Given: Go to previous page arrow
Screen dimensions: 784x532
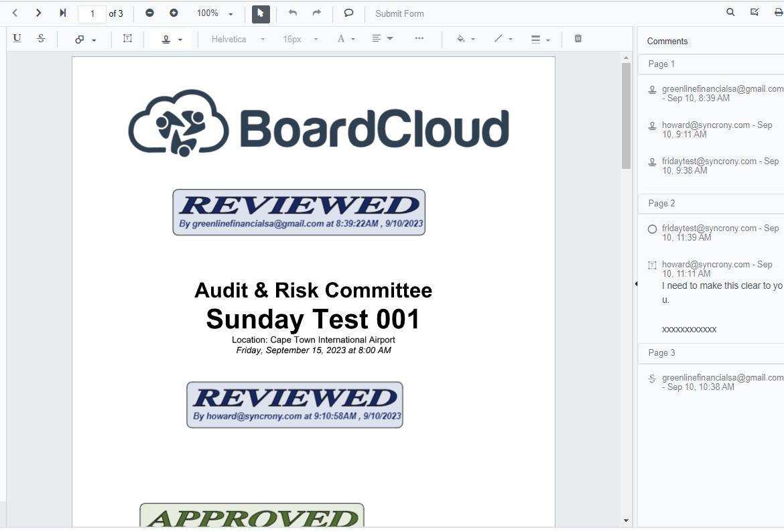Looking at the screenshot, I should (15, 13).
